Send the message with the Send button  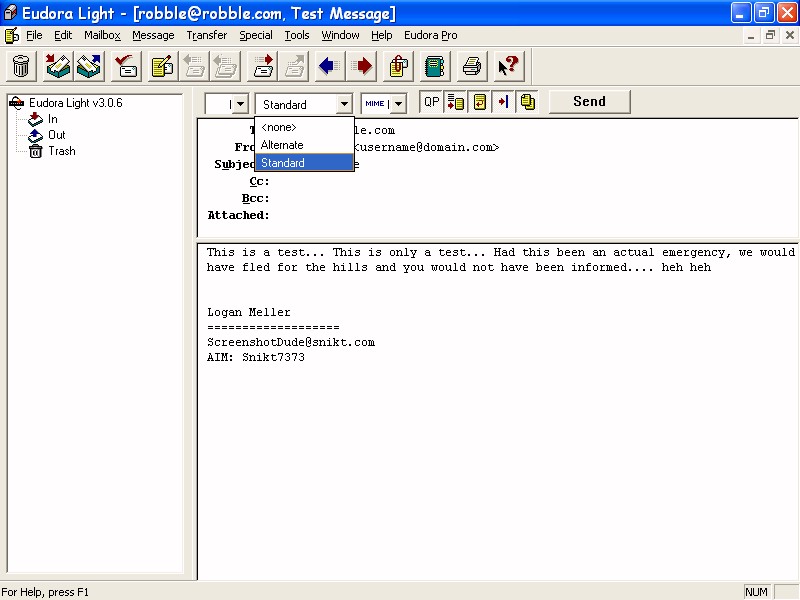click(x=589, y=102)
